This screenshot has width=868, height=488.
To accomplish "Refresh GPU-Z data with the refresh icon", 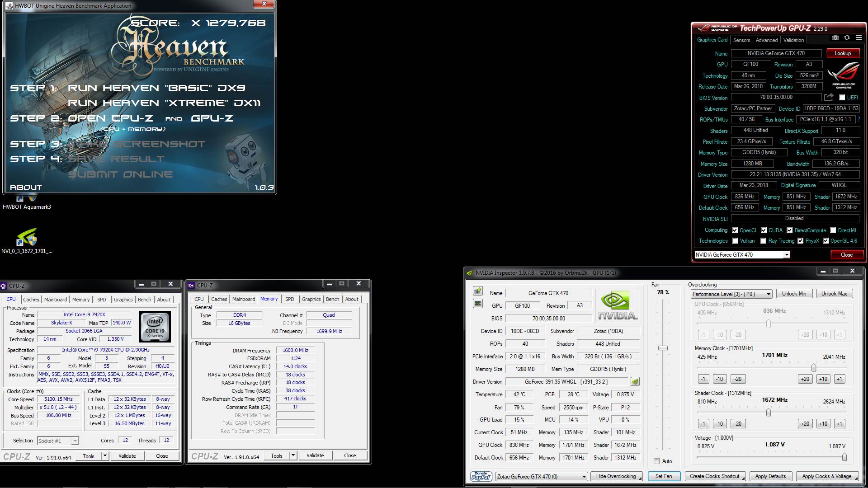I will pos(847,38).
